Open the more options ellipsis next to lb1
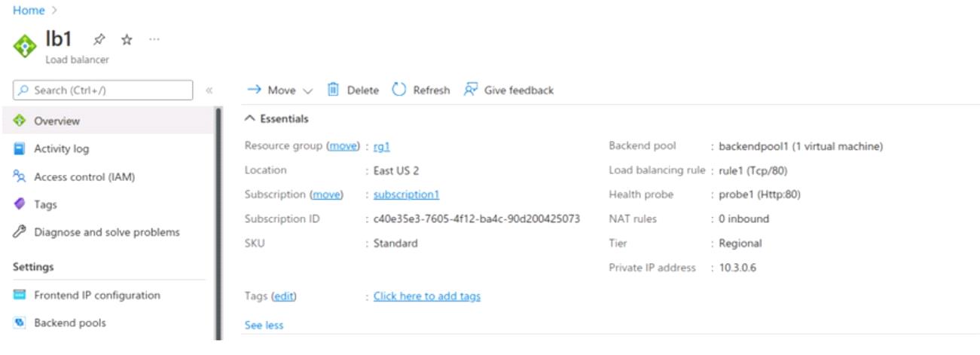This screenshot has width=980, height=355. click(x=154, y=40)
